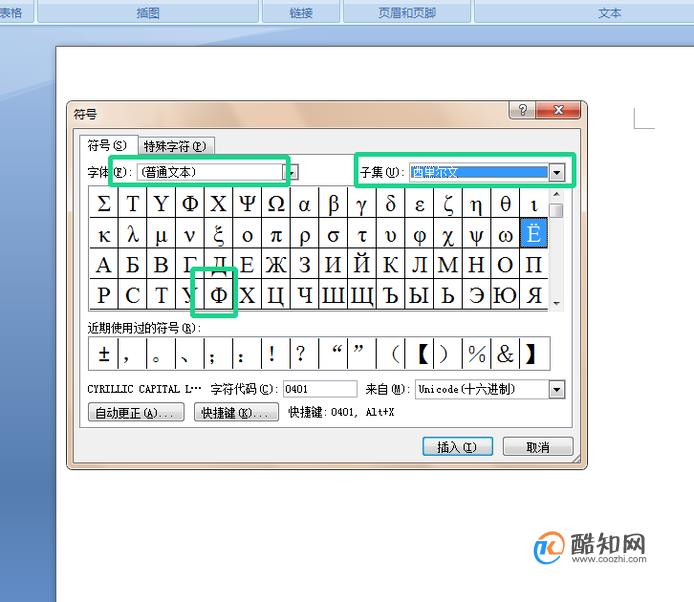Select the Cyrillic Э symbol
This screenshot has width=694, height=602.
coord(476,294)
